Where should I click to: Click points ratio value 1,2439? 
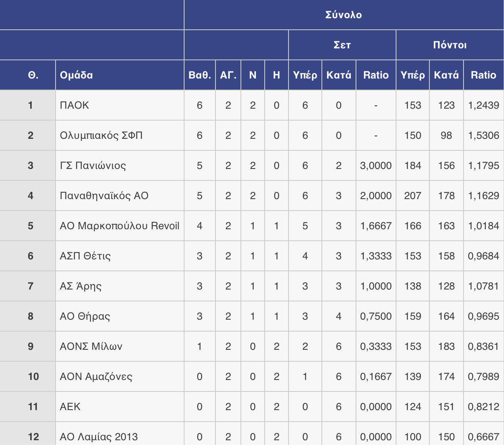[483, 105]
